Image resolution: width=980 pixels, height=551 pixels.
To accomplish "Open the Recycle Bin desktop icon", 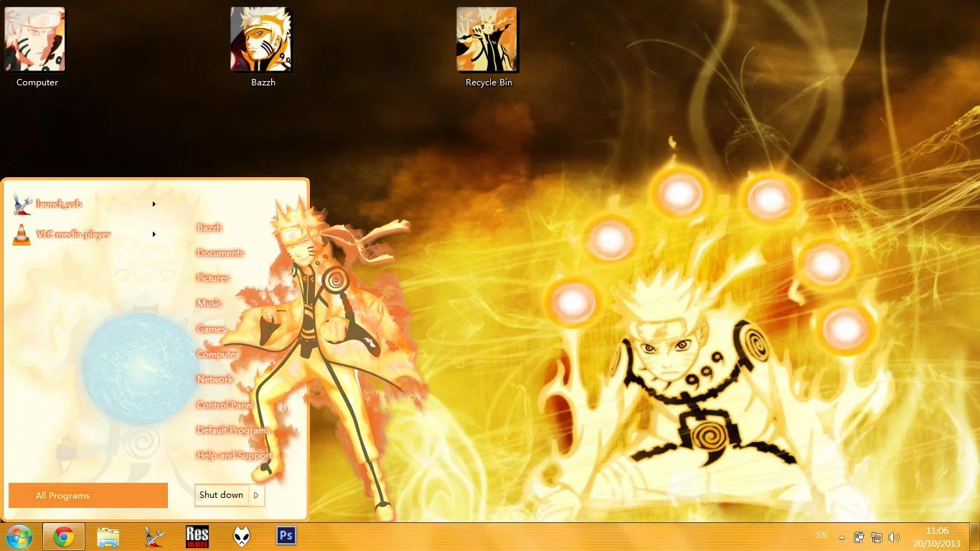I will (488, 47).
